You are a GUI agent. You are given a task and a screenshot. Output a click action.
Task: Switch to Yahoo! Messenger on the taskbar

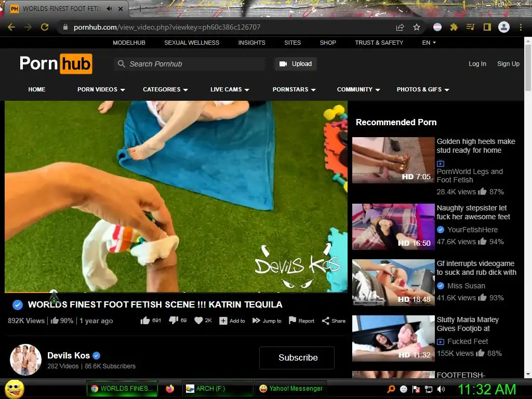coord(291,389)
